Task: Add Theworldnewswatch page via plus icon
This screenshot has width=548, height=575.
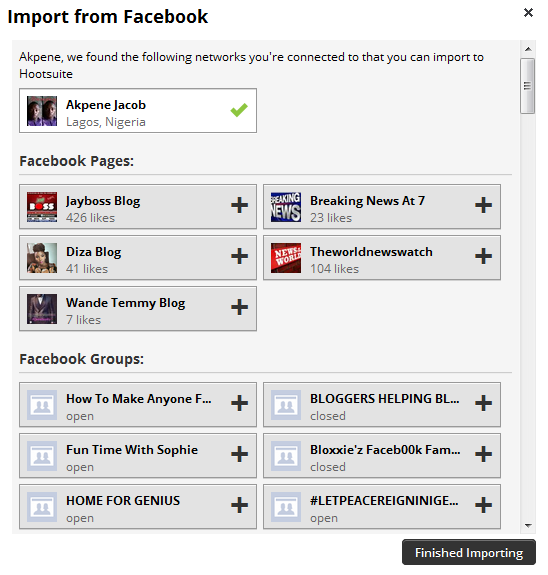Action: (x=483, y=256)
